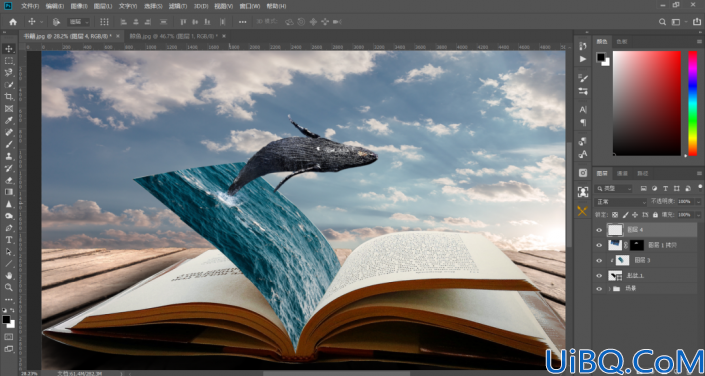The width and height of the screenshot is (705, 376).
Task: Click the hue spectrum slider
Action: point(693,103)
